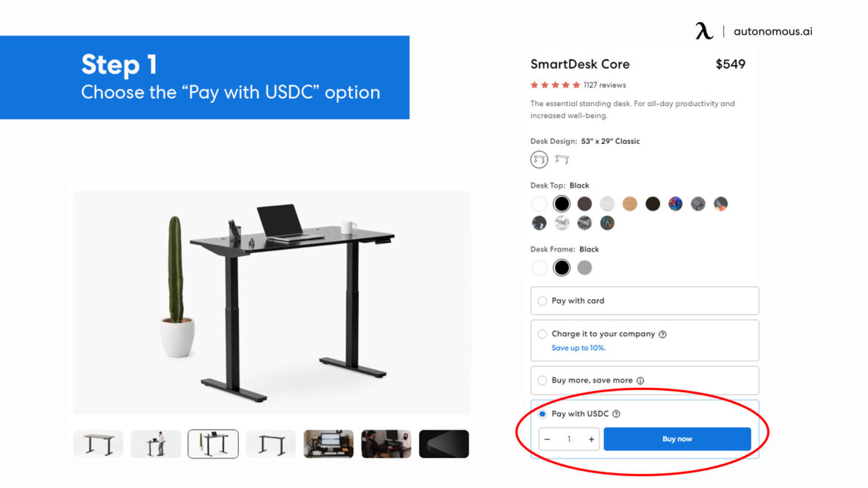Select the white desk top swatch
This screenshot has height=488, width=868.
coord(539,204)
